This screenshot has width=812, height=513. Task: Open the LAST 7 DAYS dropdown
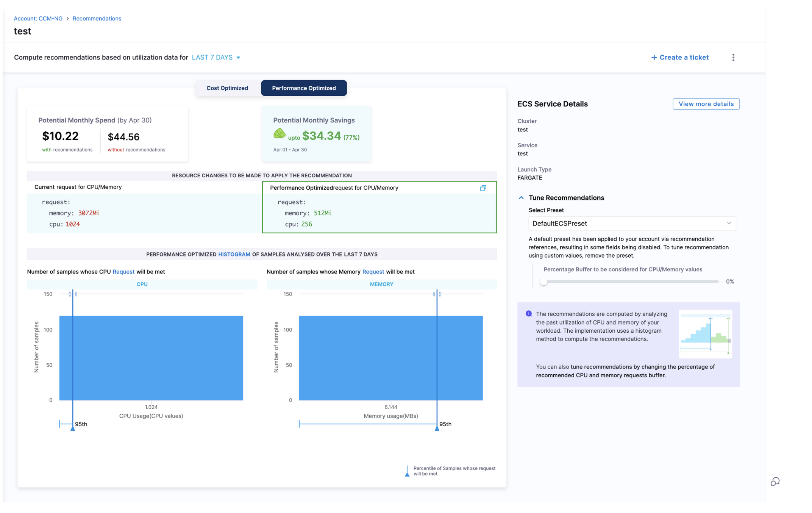pyautogui.click(x=216, y=58)
